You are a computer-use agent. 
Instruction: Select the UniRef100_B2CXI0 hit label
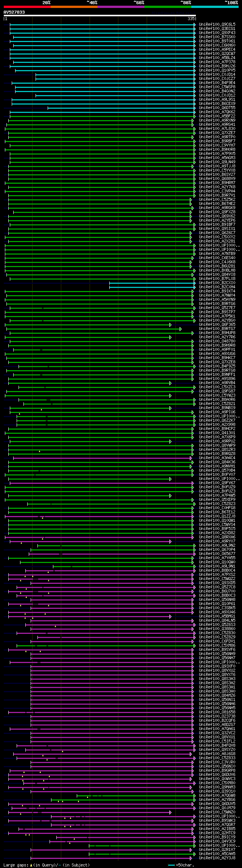(217, 283)
